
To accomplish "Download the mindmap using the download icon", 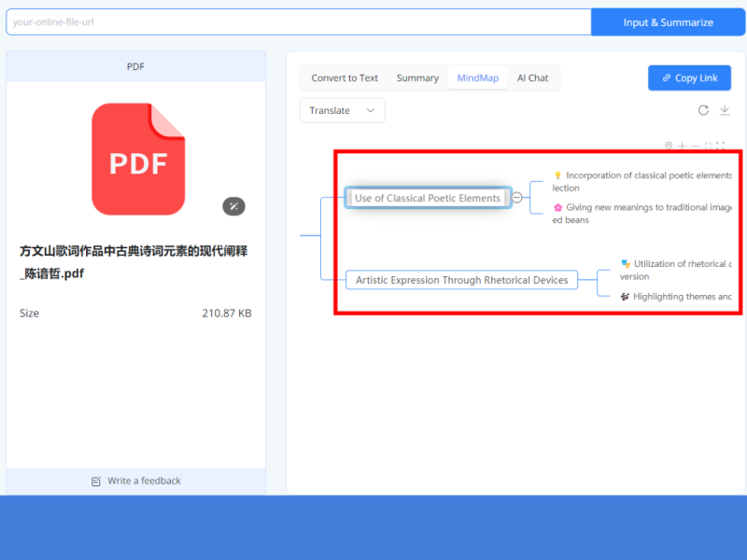I will point(726,110).
